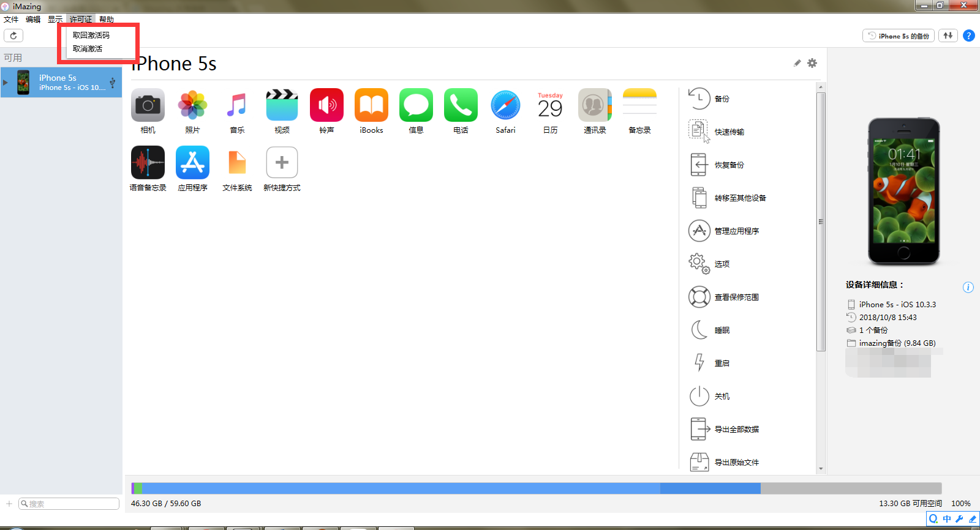Click in the 搜索 search field

[69, 504]
